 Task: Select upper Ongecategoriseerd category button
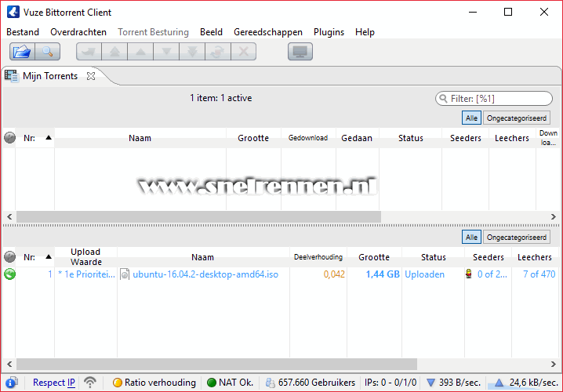516,118
